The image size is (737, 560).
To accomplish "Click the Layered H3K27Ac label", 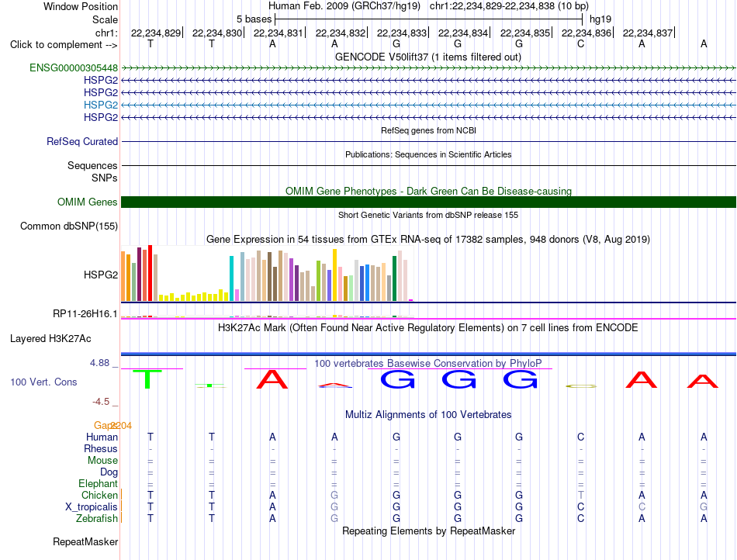I will tap(50, 339).
